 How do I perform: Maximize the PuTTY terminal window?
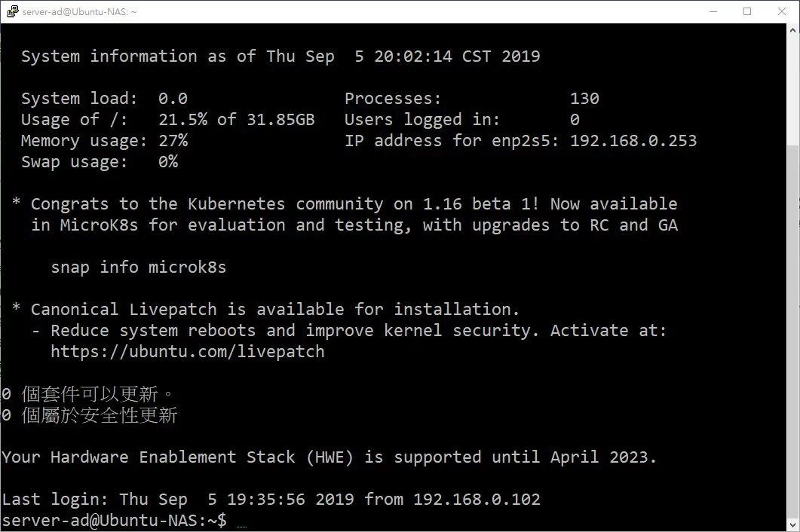pyautogui.click(x=747, y=11)
